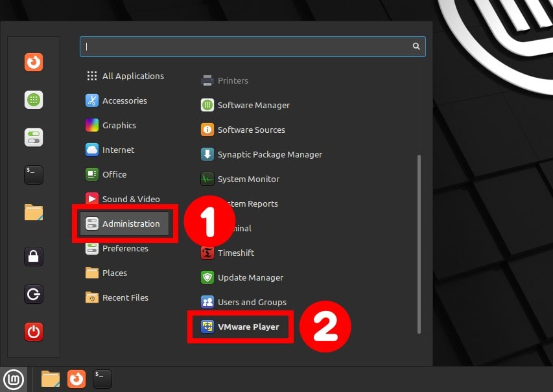Click the Users and Groups icon
Screen dimensions: 553x392
coord(207,302)
